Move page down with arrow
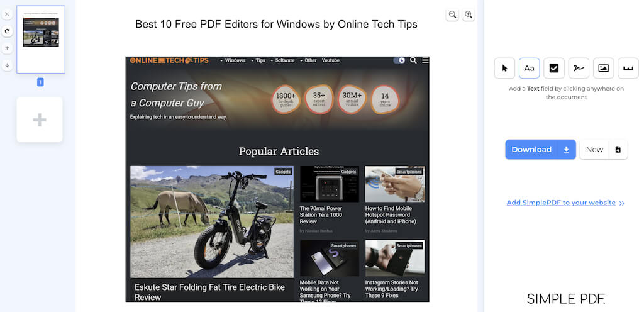This screenshot has width=644, height=312. pos(7,65)
